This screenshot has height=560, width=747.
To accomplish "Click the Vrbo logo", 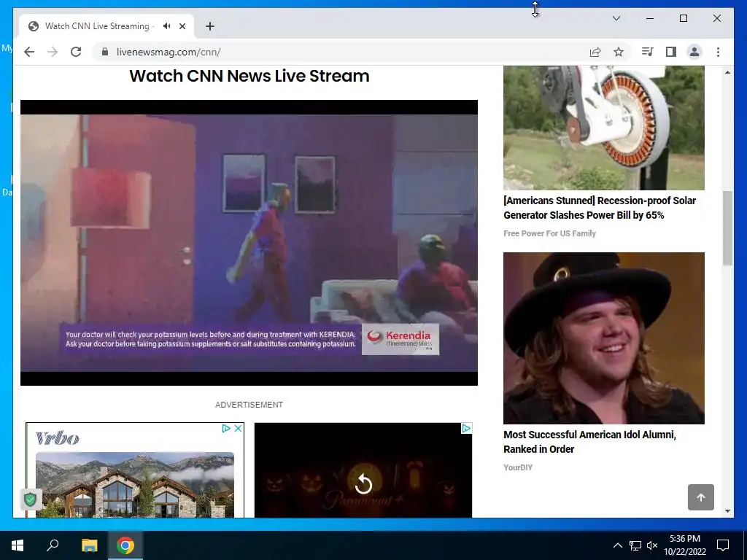I will 58,438.
